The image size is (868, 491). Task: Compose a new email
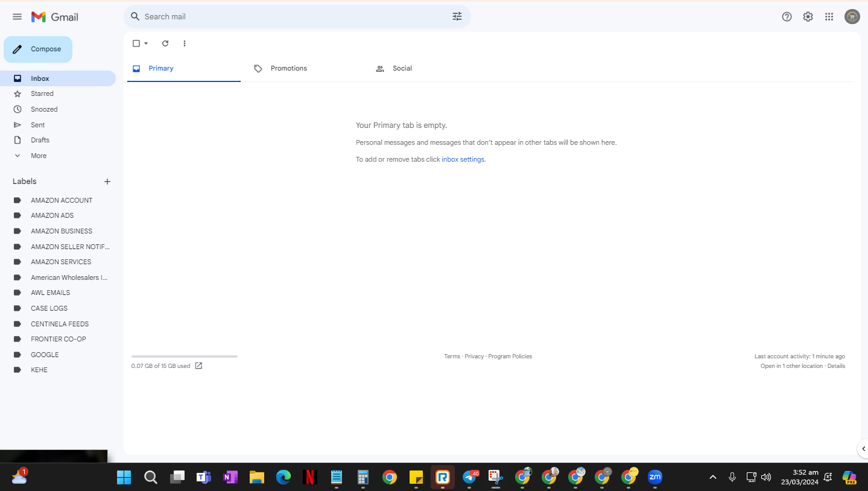click(38, 49)
